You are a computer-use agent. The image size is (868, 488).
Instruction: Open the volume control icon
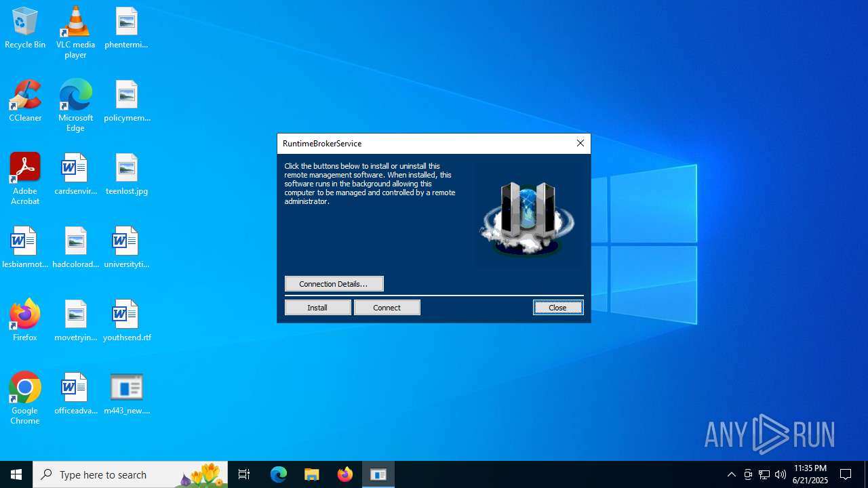[781, 474]
